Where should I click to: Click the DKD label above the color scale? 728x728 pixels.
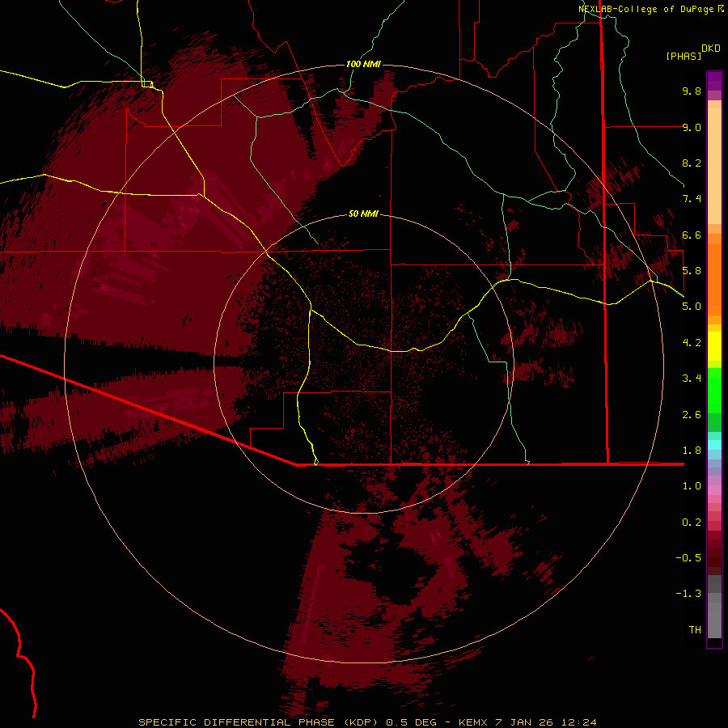click(x=711, y=49)
